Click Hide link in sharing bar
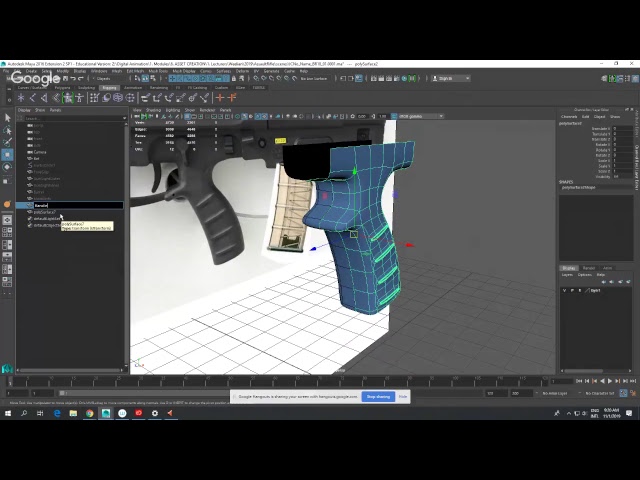The width and height of the screenshot is (640, 480). coord(403,396)
